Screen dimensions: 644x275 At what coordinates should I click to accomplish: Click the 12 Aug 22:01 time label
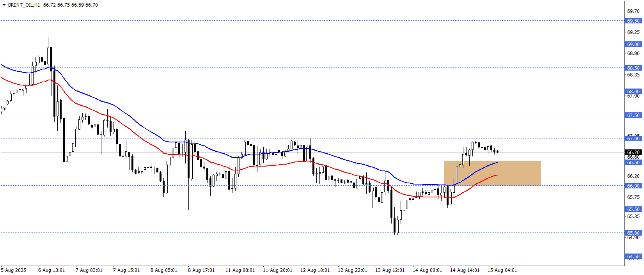[x=353, y=270]
